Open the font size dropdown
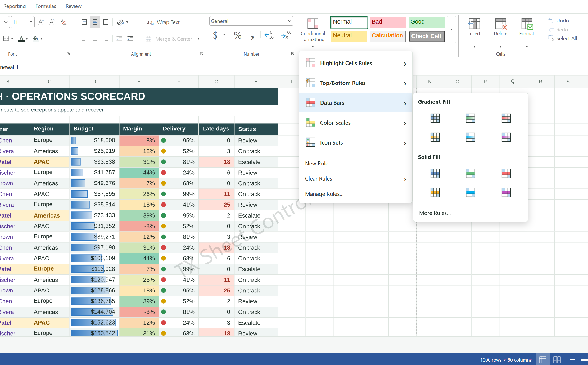Viewport: 588px width, 365px height. click(x=31, y=22)
